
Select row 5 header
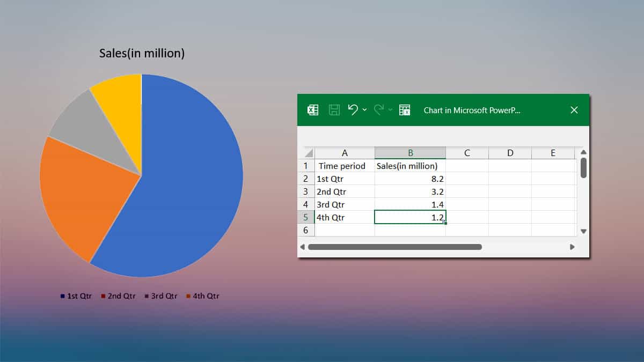pyautogui.click(x=306, y=217)
